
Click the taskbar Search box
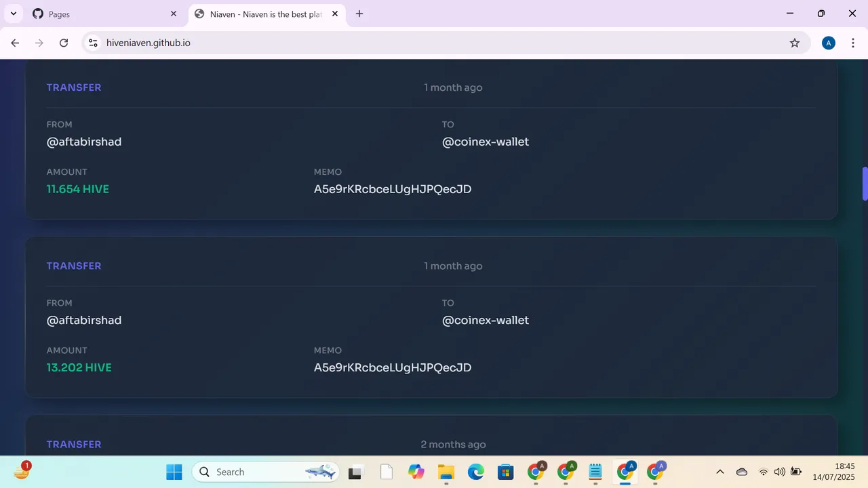265,472
